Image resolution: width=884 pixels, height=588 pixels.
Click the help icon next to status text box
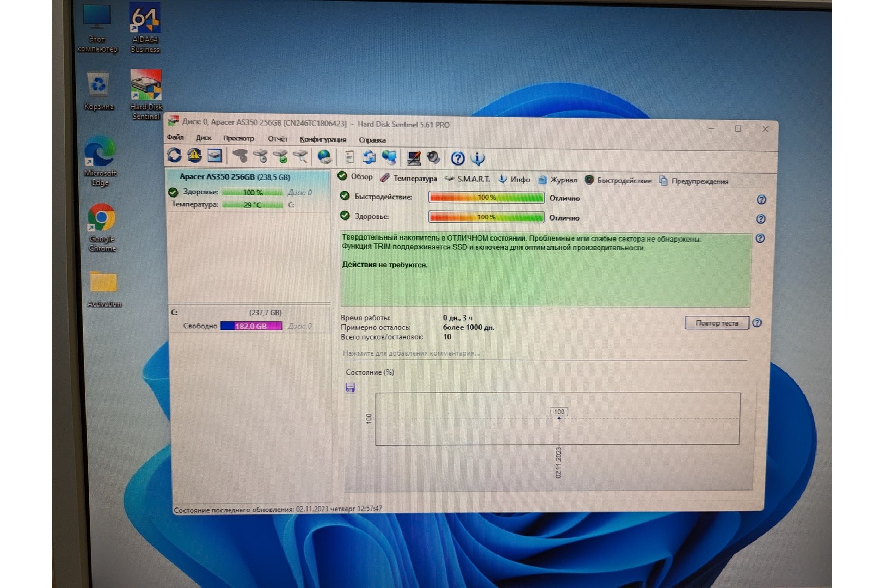click(760, 238)
